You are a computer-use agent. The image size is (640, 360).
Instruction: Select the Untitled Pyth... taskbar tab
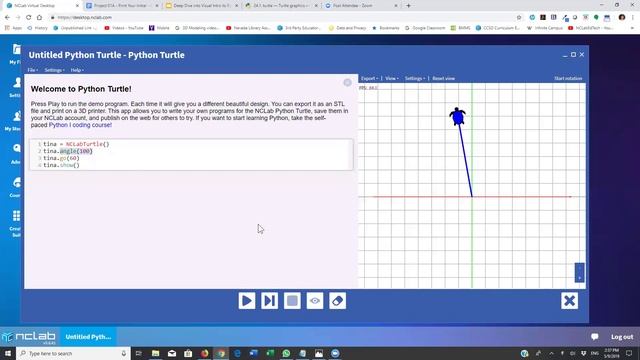click(x=88, y=337)
